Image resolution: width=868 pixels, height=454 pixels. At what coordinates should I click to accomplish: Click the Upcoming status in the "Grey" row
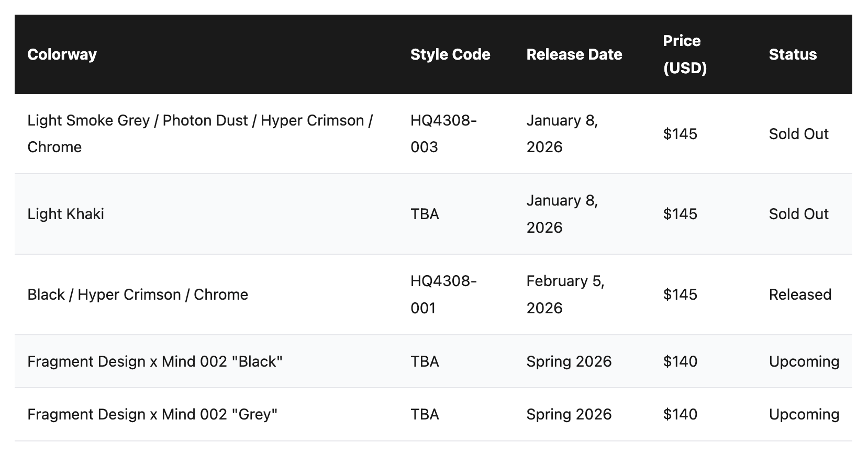[x=804, y=414]
